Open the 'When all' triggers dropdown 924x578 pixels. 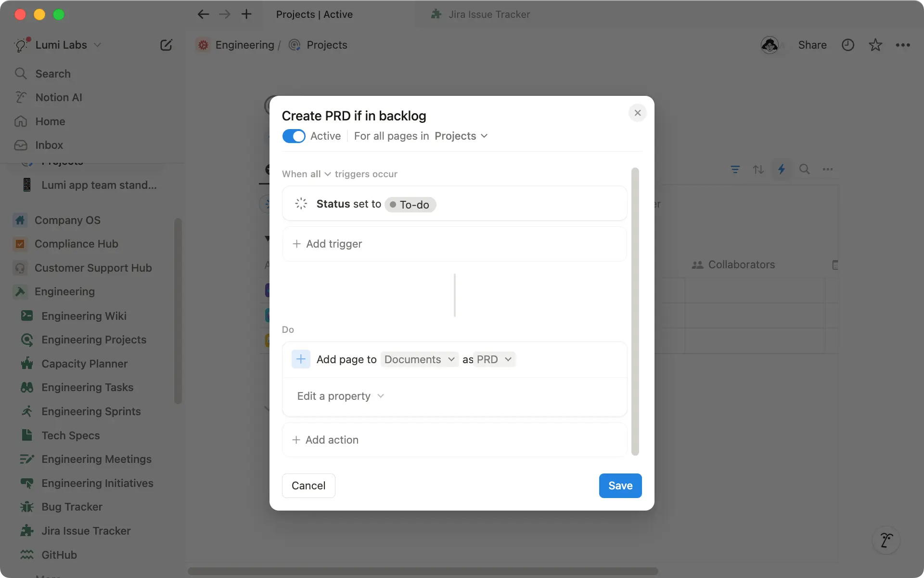click(x=306, y=174)
